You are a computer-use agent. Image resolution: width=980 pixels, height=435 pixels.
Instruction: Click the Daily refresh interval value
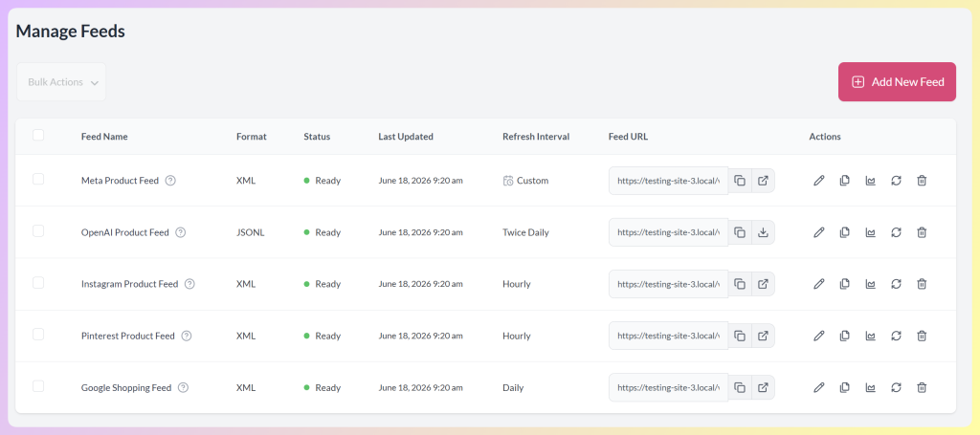[x=513, y=387]
